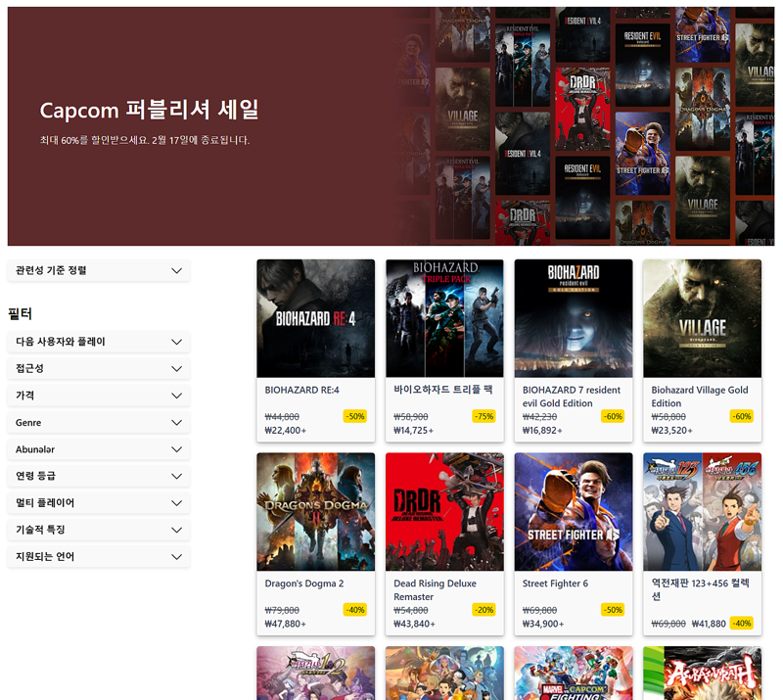Viewport: 783px width, 700px height.
Task: Click the Dragon's Dogma 2 title
Action: 304,583
